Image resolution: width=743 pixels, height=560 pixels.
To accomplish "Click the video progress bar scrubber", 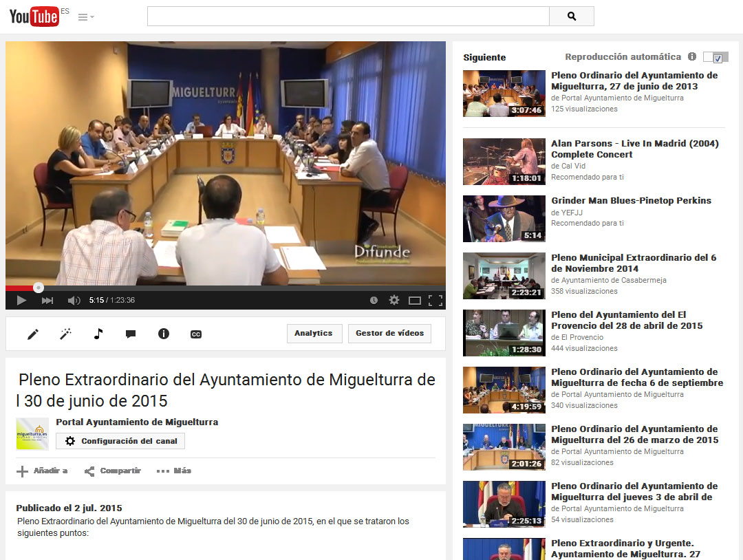I will pos(39,288).
